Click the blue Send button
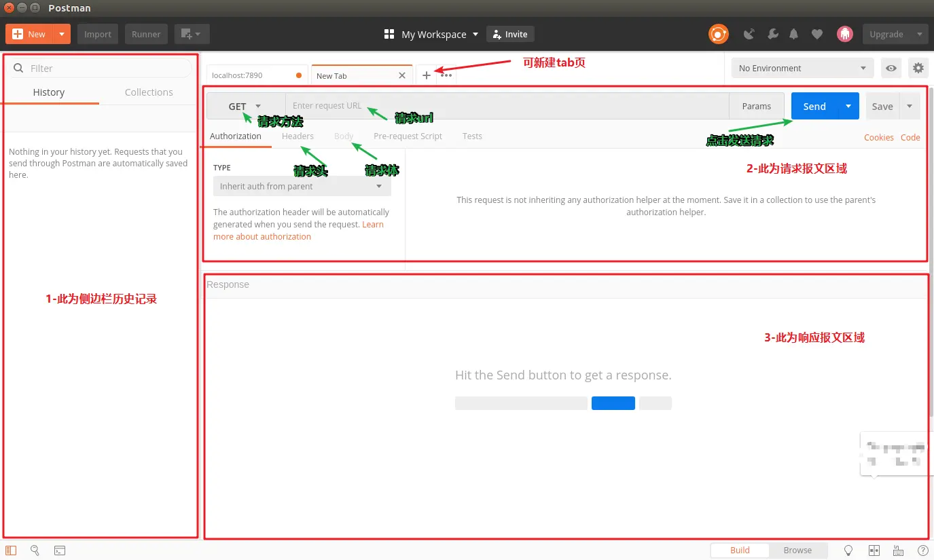 click(815, 106)
